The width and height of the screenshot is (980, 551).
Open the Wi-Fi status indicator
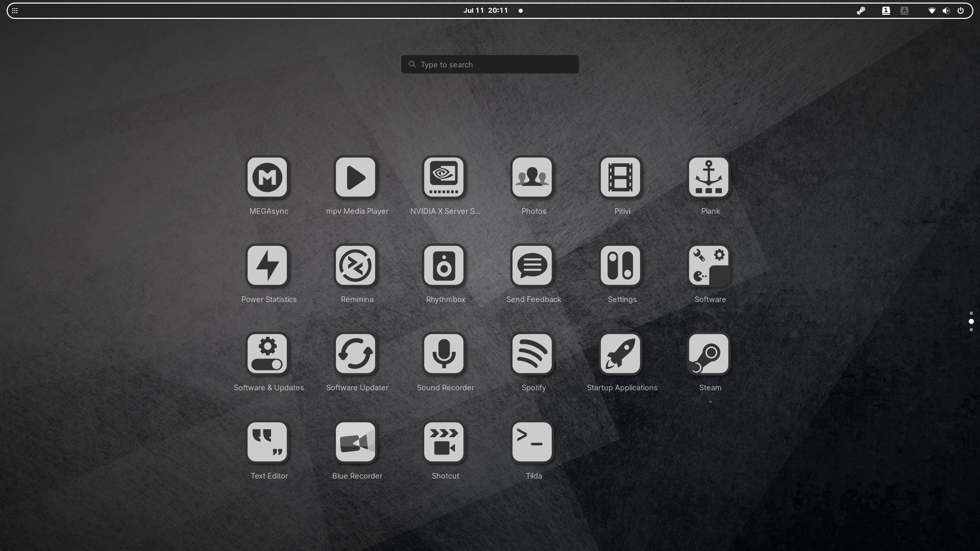pos(932,11)
